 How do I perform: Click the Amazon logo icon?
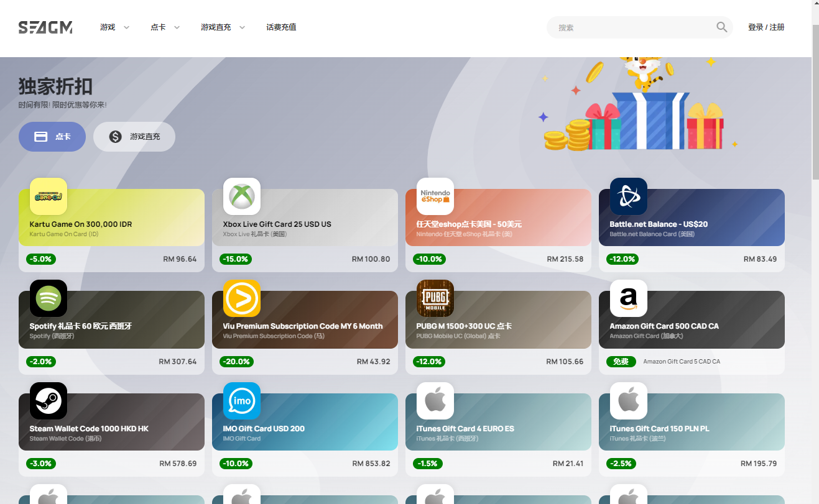click(629, 298)
